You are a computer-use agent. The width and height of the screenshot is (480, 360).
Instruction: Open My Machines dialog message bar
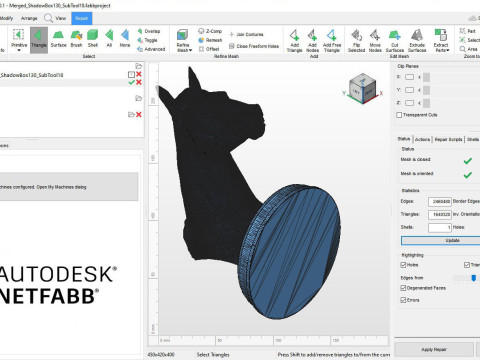point(69,187)
